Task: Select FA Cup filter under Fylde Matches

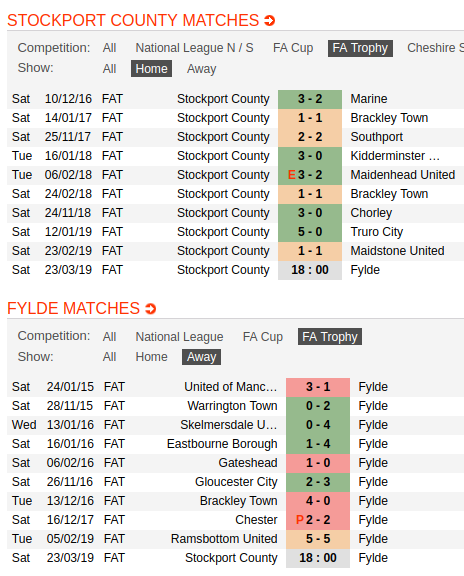Action: [263, 336]
